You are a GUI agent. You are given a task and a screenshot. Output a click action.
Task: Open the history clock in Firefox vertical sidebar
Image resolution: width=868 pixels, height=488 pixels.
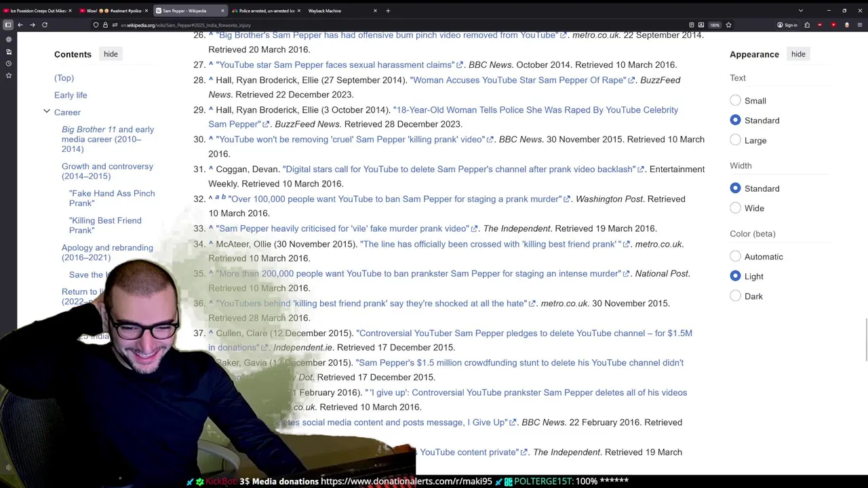[8, 63]
